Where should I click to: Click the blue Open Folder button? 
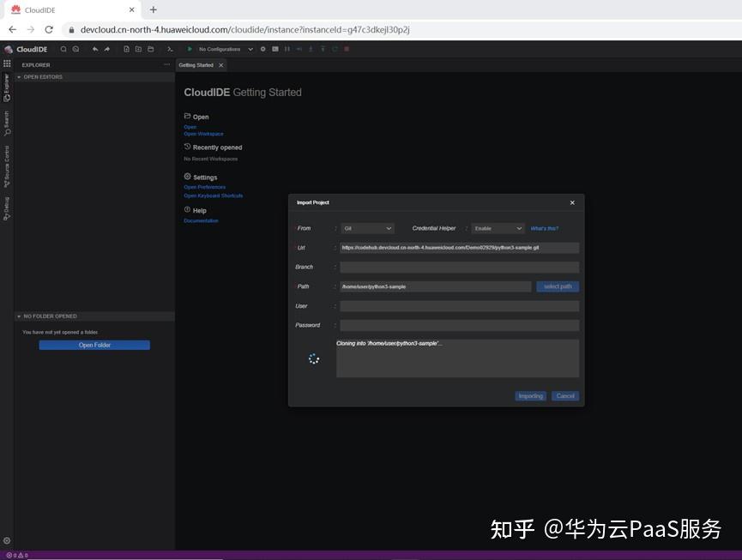click(94, 346)
